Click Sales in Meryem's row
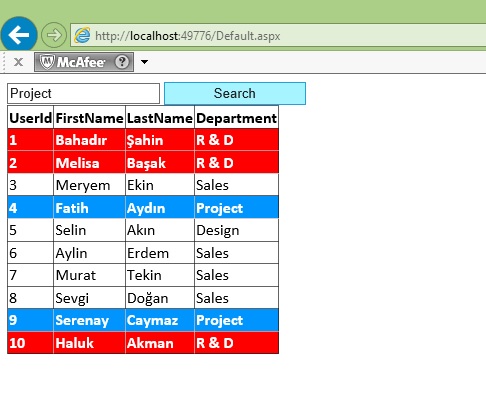This screenshot has height=393, width=486. (236, 185)
